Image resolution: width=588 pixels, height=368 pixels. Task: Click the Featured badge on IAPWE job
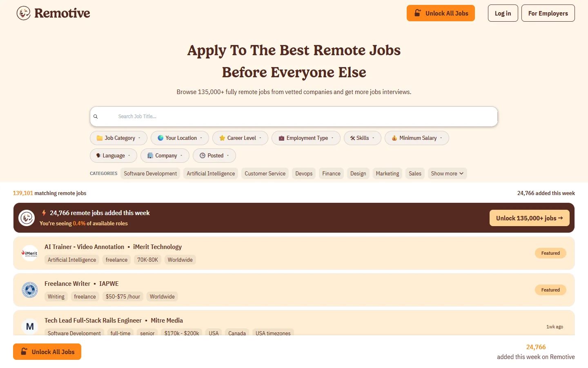(550, 290)
